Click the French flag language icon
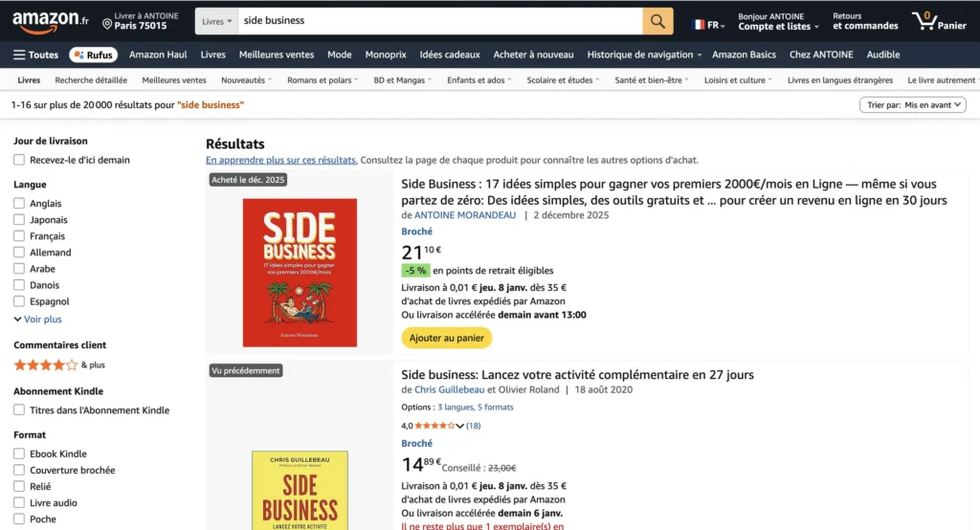 coord(700,25)
